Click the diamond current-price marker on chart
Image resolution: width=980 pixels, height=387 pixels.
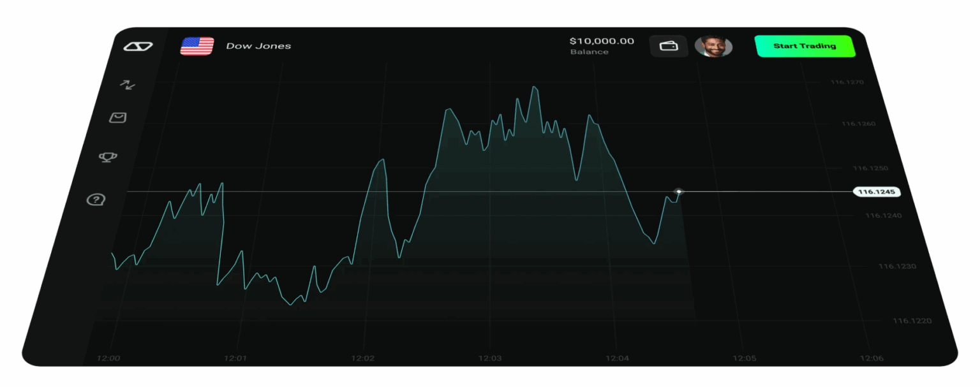(679, 191)
